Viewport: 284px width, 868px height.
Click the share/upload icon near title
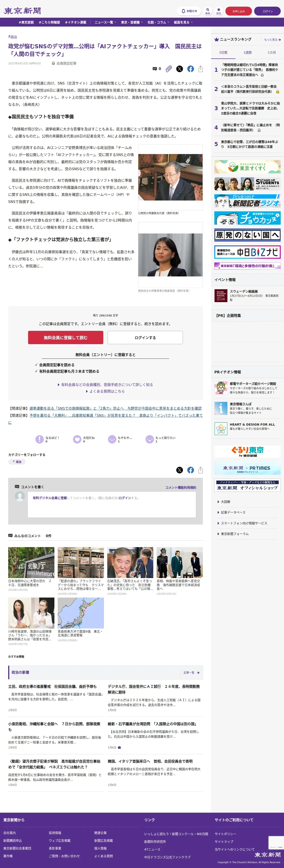pos(200,69)
